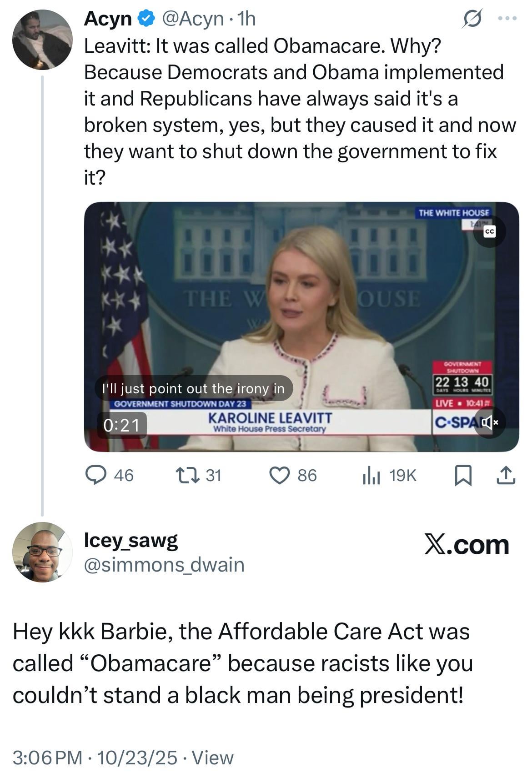
Task: Click the 3:06 PM 10/23/25 timestamp
Action: click(95, 757)
